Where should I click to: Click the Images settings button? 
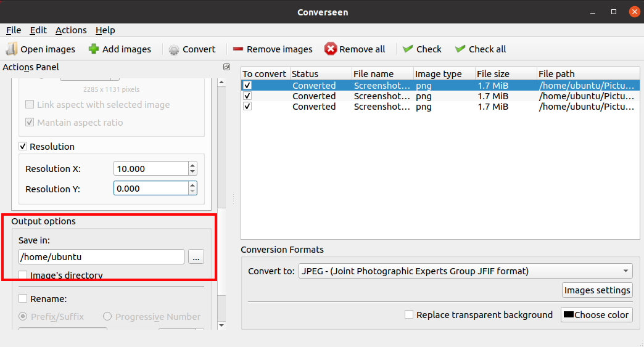(597, 290)
